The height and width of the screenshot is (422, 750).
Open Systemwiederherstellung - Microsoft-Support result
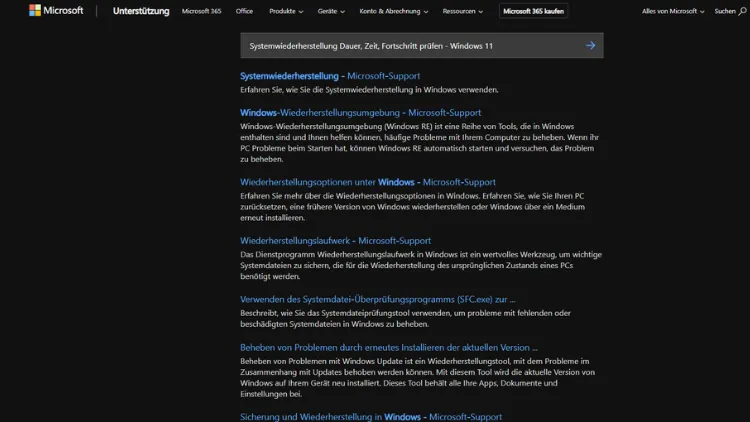pos(330,76)
